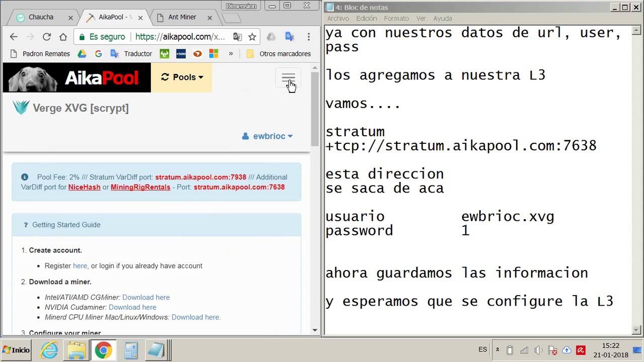Image resolution: width=644 pixels, height=362 pixels.
Task: Open File Explorer from taskbar
Action: 76,350
